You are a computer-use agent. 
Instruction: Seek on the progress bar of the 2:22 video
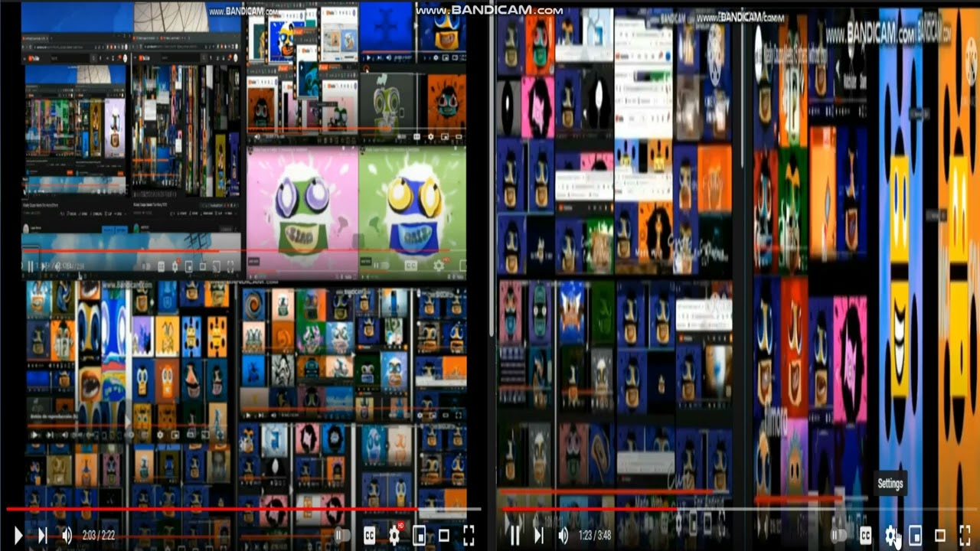243,509
